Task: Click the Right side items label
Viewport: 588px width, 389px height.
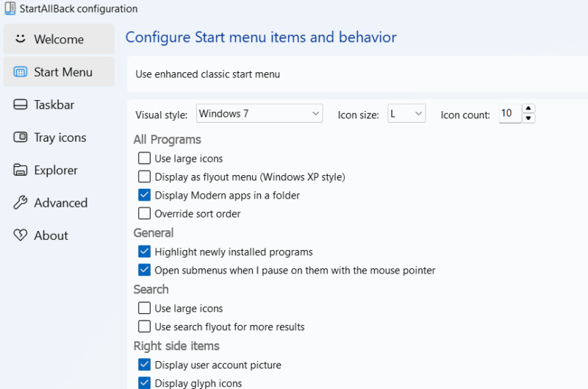Action: (176, 346)
